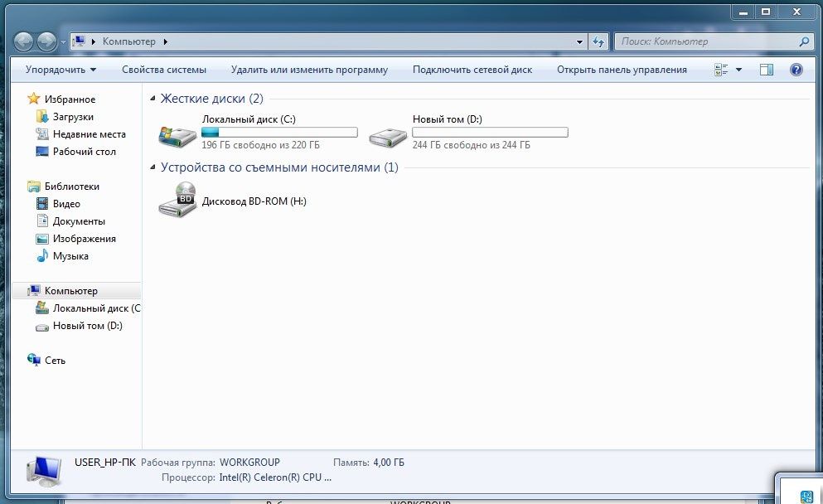Open the view options dropdown arrow
Viewport: 823px width, 504px height.
[738, 70]
